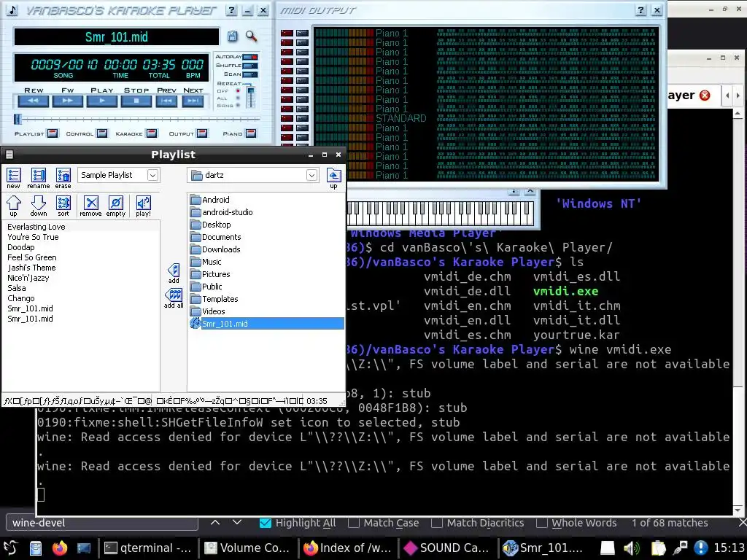Open the clipboard icon in system tray
The image size is (747, 560).
(x=658, y=548)
